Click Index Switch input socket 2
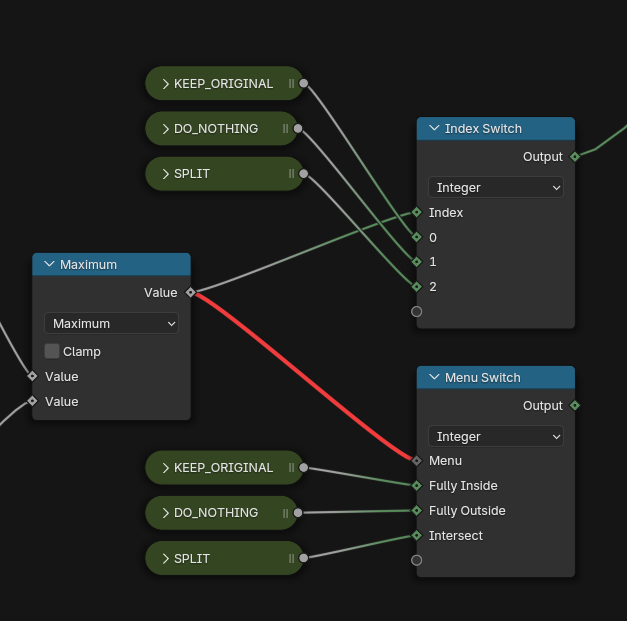Viewport: 627px width, 621px height. 417,287
